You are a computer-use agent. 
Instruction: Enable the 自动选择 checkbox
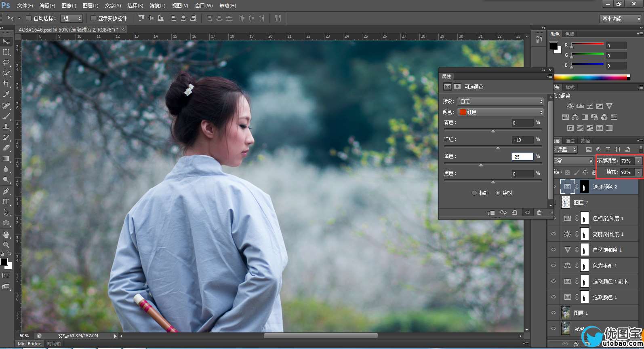click(29, 18)
